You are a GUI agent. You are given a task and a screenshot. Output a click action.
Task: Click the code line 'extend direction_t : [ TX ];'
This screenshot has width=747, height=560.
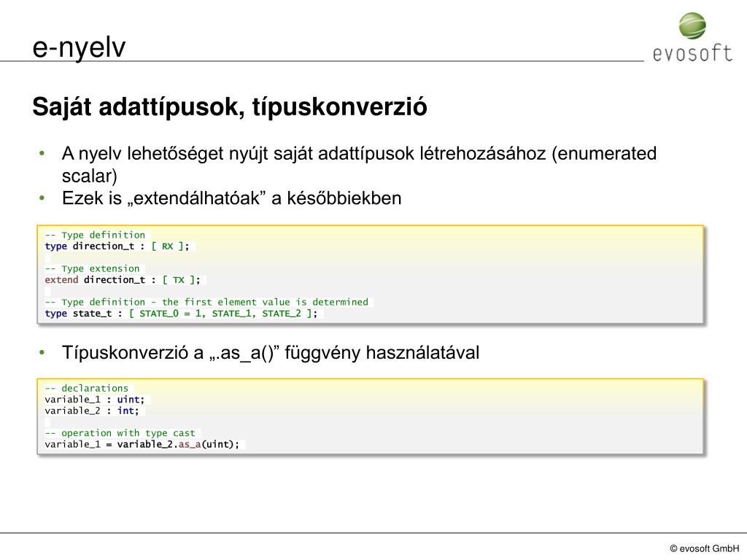123,280
